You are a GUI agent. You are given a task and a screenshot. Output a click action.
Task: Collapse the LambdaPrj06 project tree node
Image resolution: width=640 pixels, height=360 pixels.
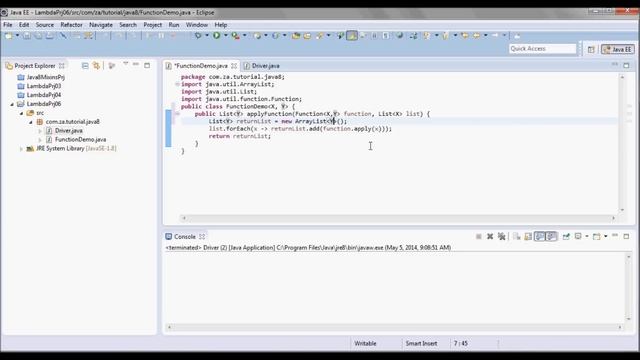click(12, 104)
